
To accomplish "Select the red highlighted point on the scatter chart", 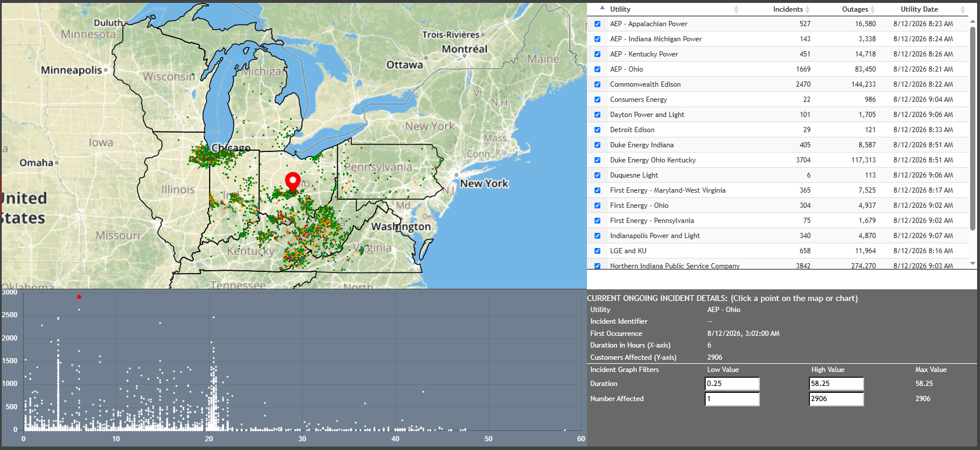I will (x=79, y=297).
